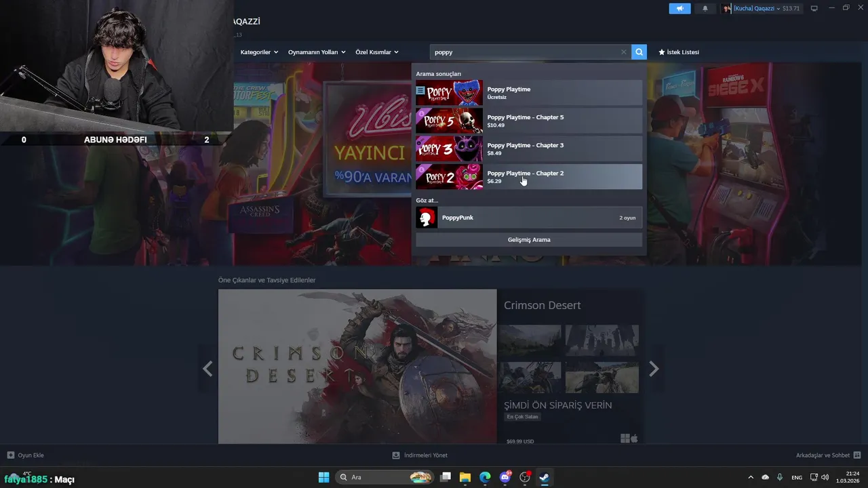Open Task View on the taskbar
868x488 pixels.
pos(446,477)
